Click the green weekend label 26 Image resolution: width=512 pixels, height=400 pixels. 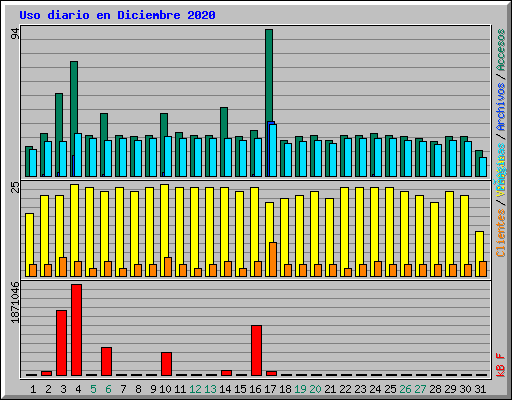405,389
